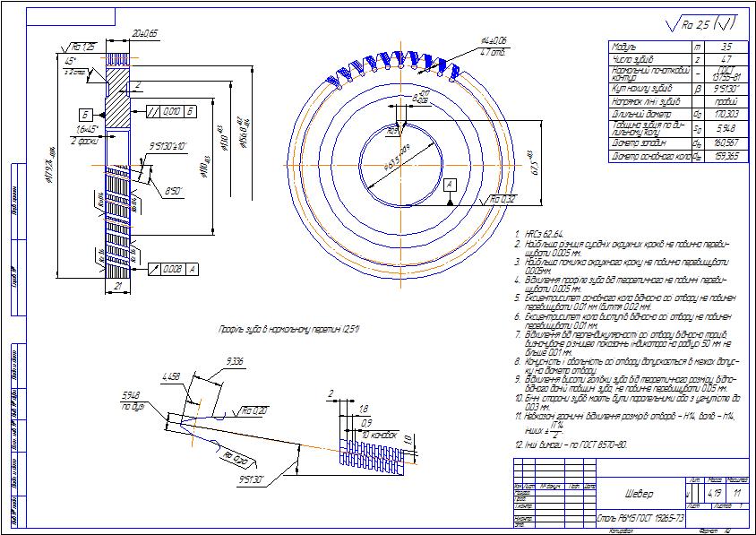Click the Ra 0.20 mark on tooth profile
Screen dimensions: 756x535
(255, 410)
